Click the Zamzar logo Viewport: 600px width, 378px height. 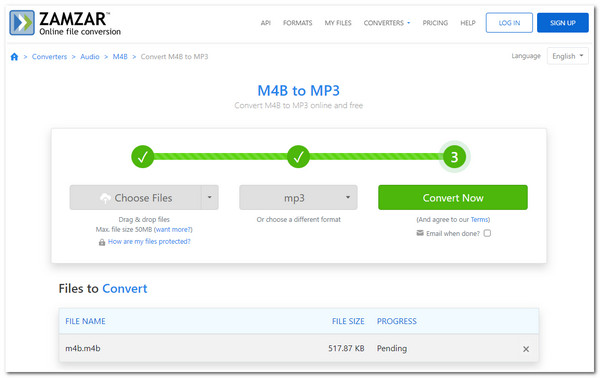click(65, 23)
